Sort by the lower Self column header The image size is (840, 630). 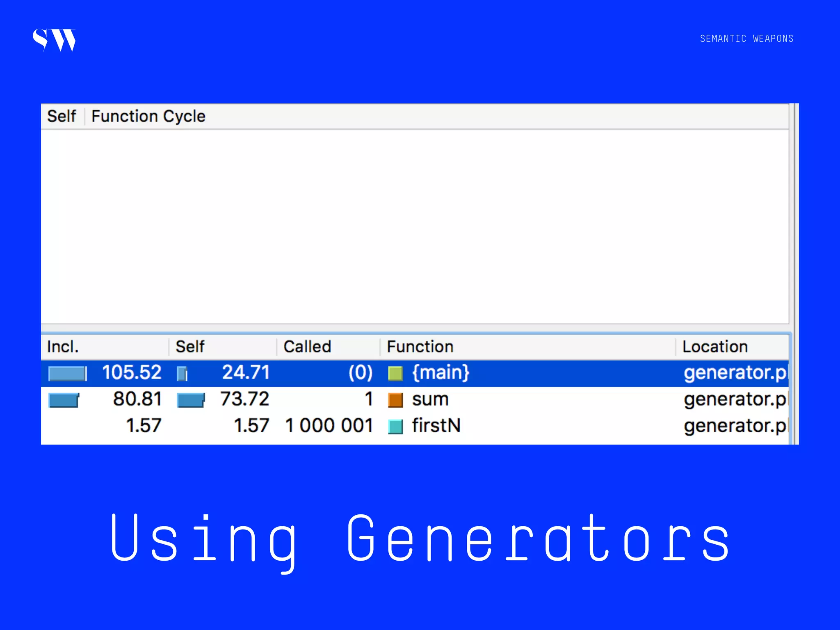coord(222,347)
